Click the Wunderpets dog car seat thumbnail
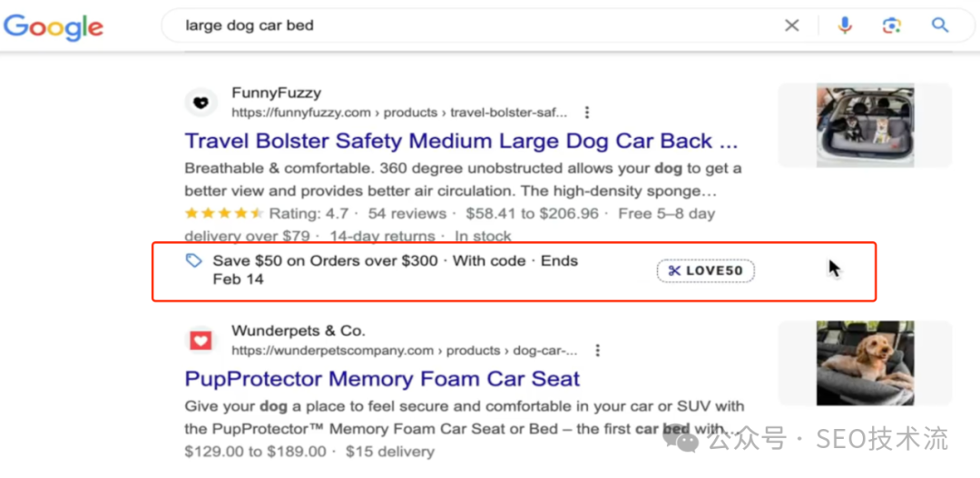Screen dimensions: 980x478 tap(864, 363)
